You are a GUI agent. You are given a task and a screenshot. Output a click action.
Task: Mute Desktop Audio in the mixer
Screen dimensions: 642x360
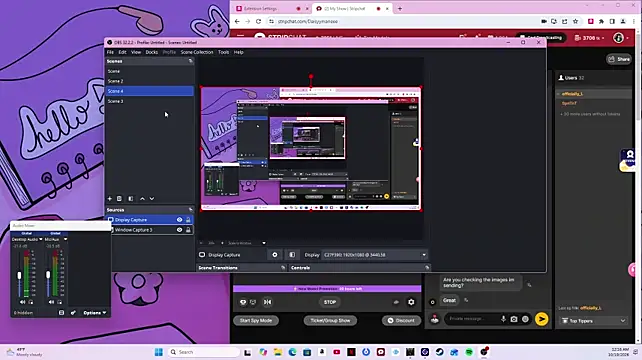click(x=23, y=302)
